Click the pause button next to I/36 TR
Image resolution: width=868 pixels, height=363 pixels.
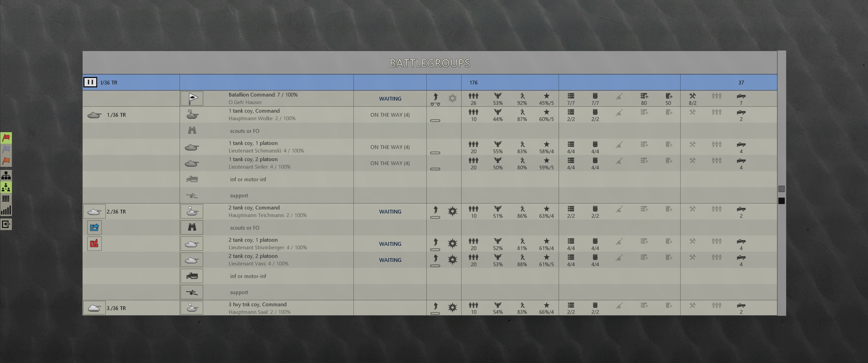click(90, 82)
